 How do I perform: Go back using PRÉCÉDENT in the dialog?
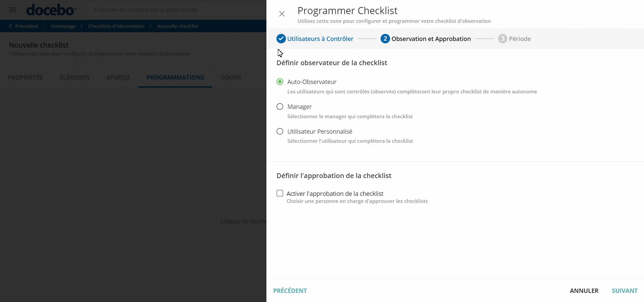click(290, 291)
